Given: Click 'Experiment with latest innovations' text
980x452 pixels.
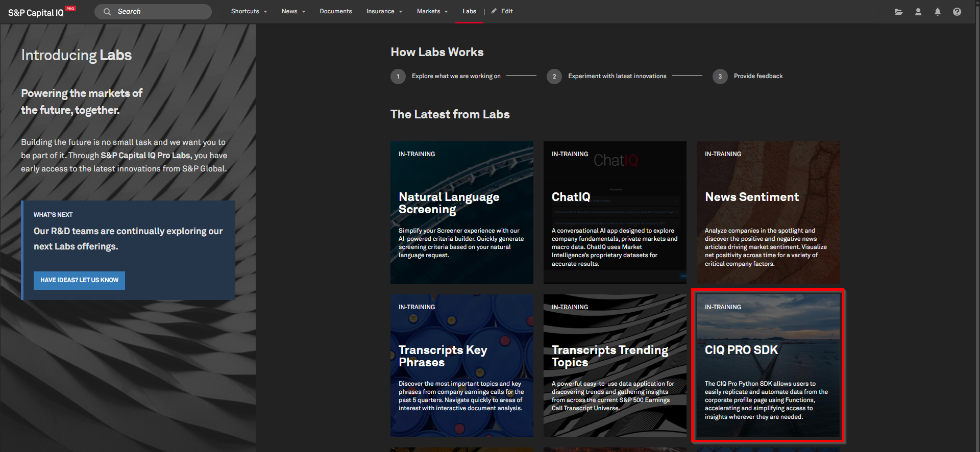Looking at the screenshot, I should coord(617,76).
